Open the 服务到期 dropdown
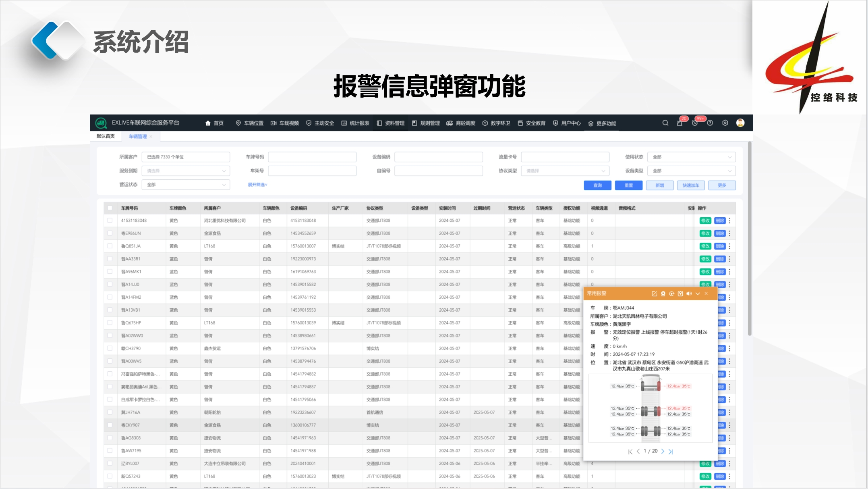 pos(186,171)
